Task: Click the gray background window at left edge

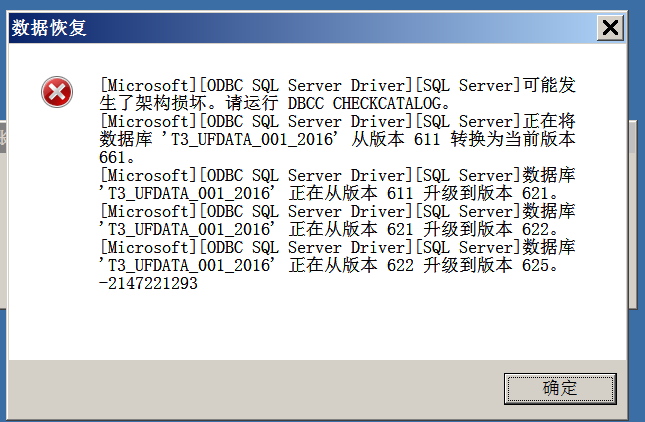Action: [x=3, y=214]
